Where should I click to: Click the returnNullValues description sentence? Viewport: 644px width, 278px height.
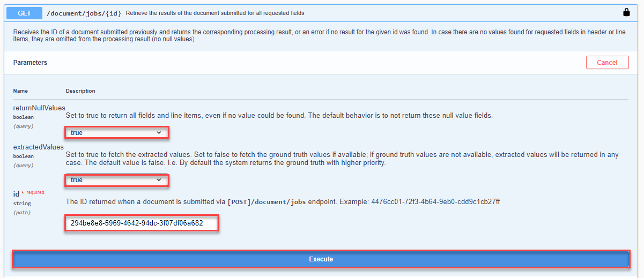click(279, 116)
